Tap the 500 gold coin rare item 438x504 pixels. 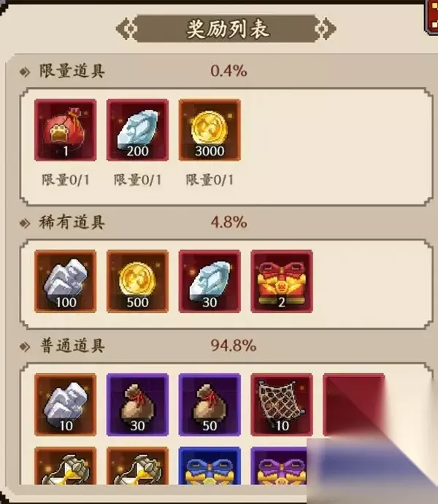point(137,282)
